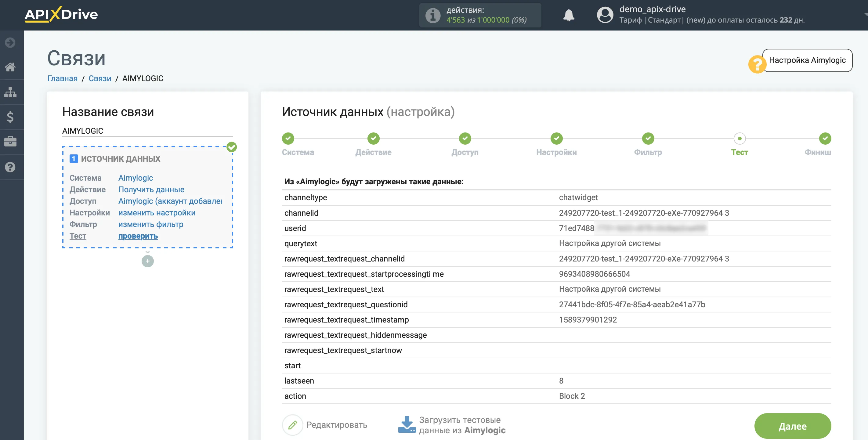Select rawrequest_textrequest_text row label
Viewport: 868px width, 440px height.
tap(334, 289)
